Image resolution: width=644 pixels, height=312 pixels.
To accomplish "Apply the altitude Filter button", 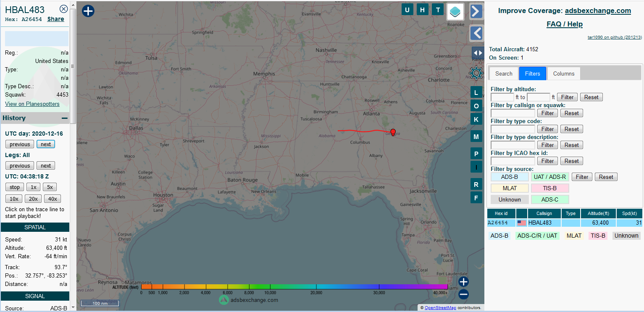I will [x=567, y=97].
